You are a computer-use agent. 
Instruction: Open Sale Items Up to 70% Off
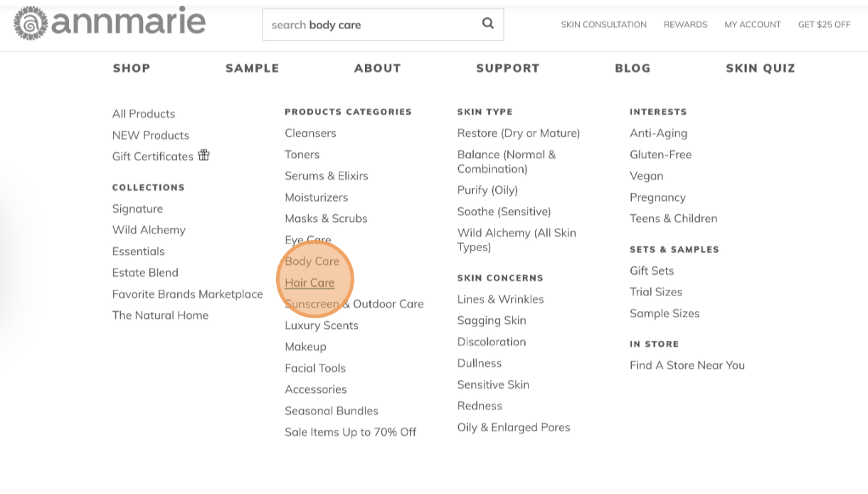(x=351, y=432)
